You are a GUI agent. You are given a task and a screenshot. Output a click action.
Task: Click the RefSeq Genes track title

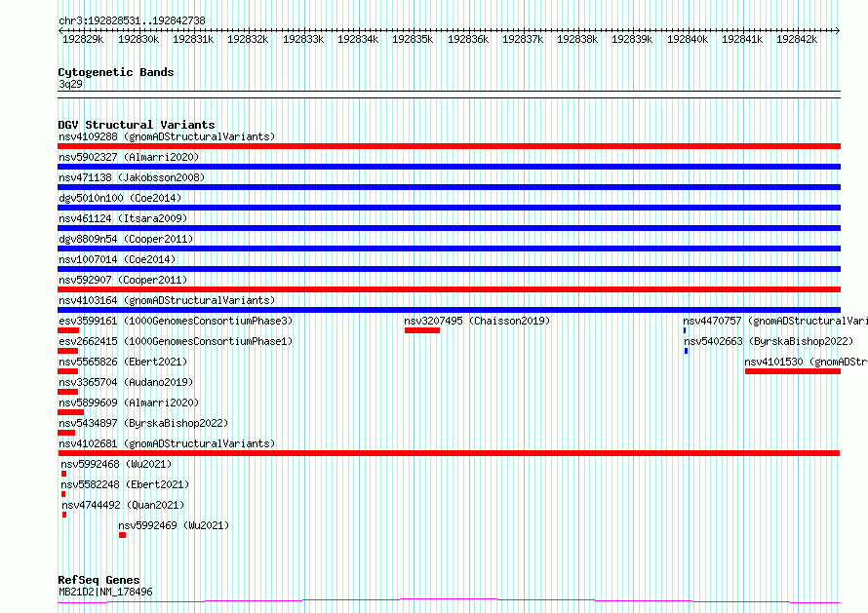tap(99, 580)
